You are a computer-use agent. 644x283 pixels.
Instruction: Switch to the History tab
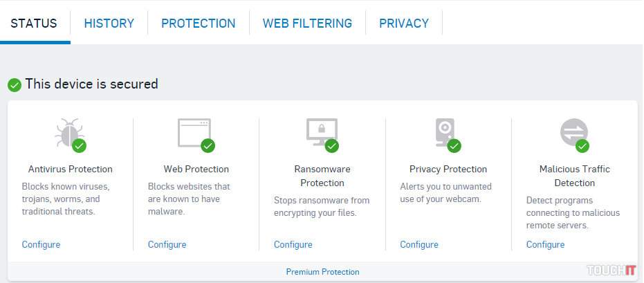(x=109, y=23)
